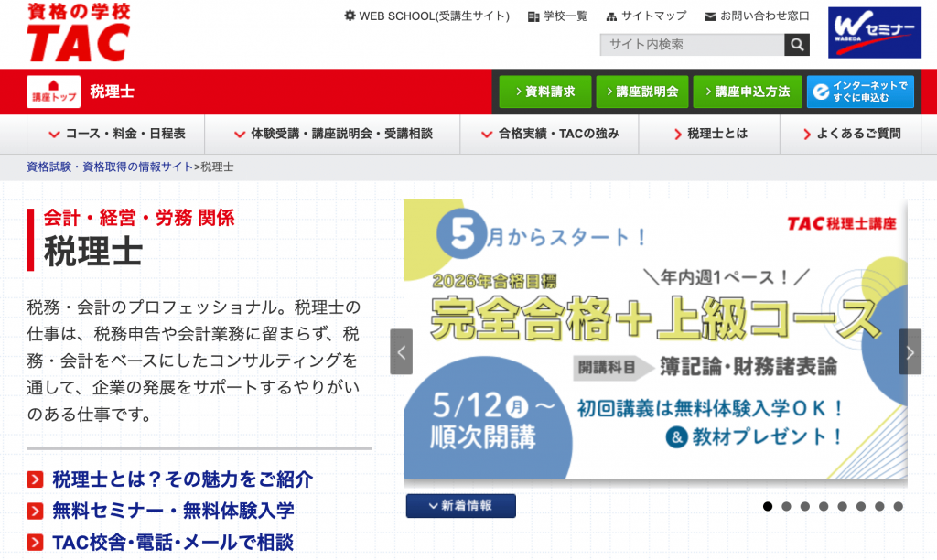This screenshot has width=937, height=560.
Task: Click the 講座トップ home icon
Action: pyautogui.click(x=53, y=92)
